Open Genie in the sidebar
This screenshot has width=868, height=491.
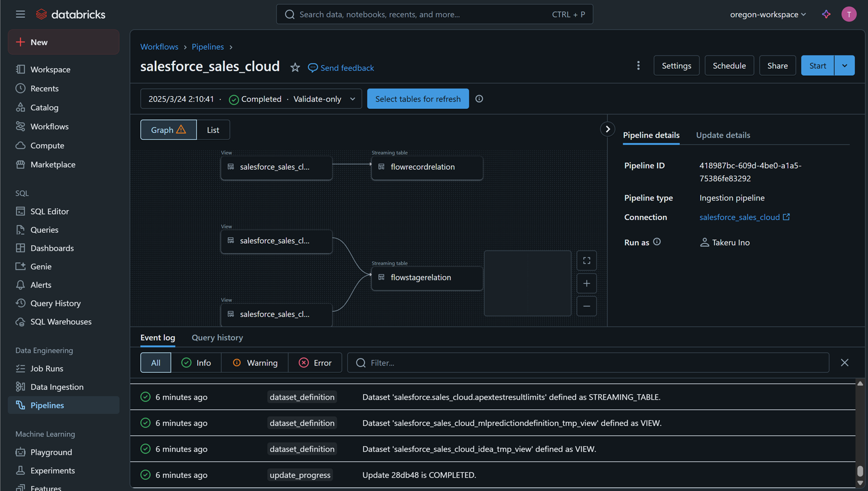(x=64, y=266)
